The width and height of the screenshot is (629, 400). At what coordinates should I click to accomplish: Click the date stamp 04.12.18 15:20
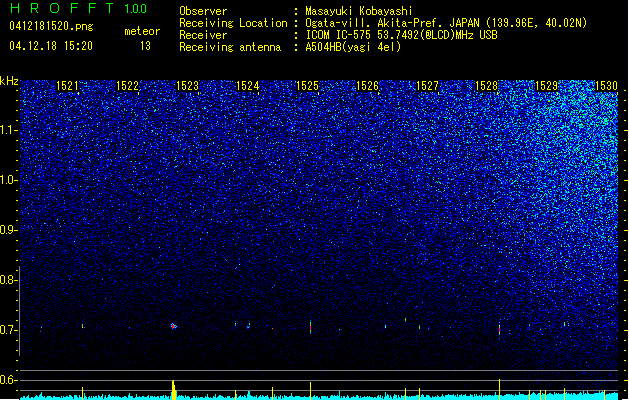pyautogui.click(x=51, y=46)
